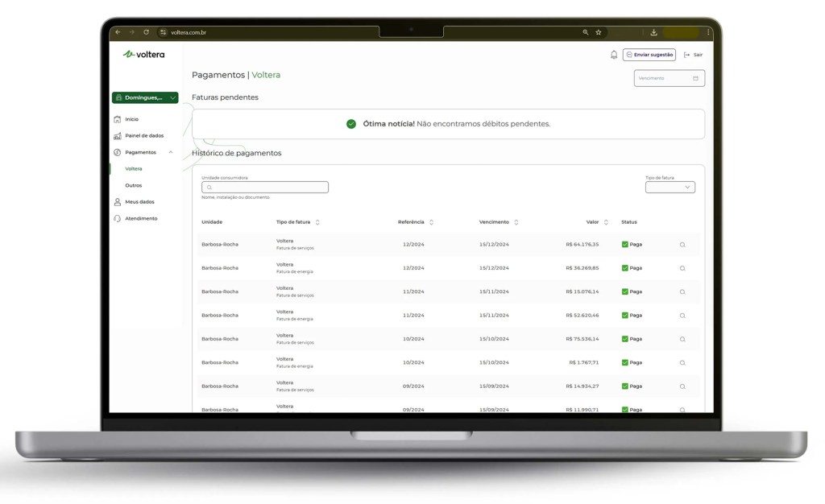Select the Histórico de pagamentos heading
The image size is (825, 504).
click(x=236, y=153)
